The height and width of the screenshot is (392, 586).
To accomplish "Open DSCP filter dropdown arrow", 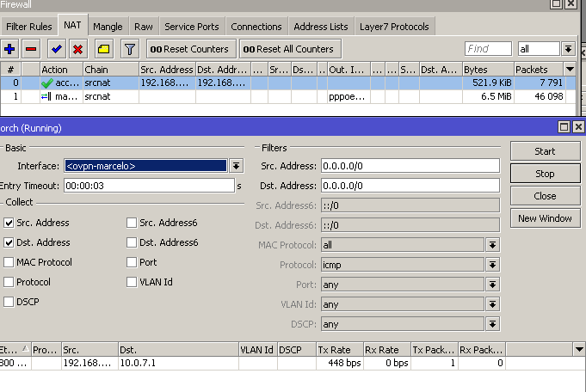I will coord(492,324).
